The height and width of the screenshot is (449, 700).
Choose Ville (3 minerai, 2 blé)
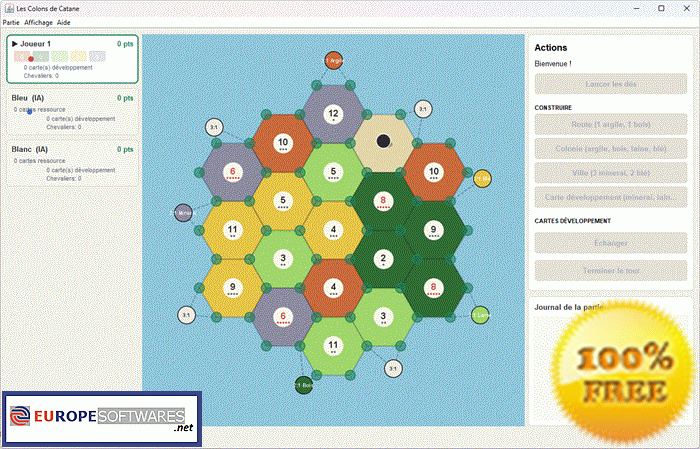pyautogui.click(x=611, y=173)
